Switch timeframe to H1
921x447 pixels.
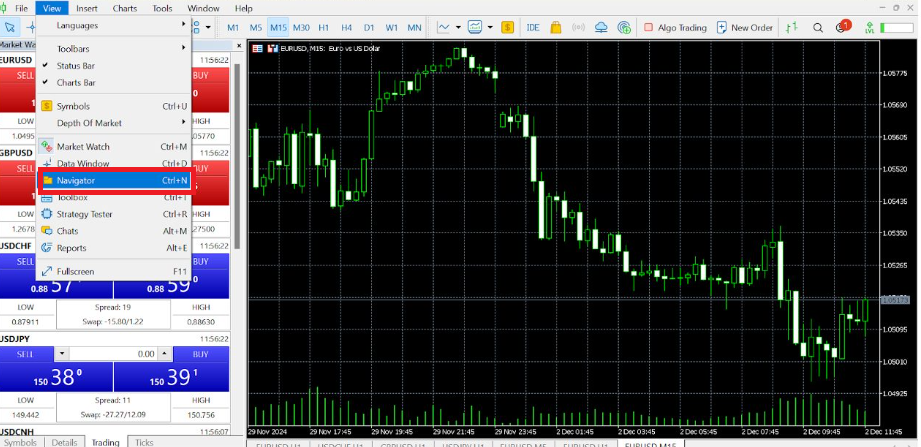(324, 27)
